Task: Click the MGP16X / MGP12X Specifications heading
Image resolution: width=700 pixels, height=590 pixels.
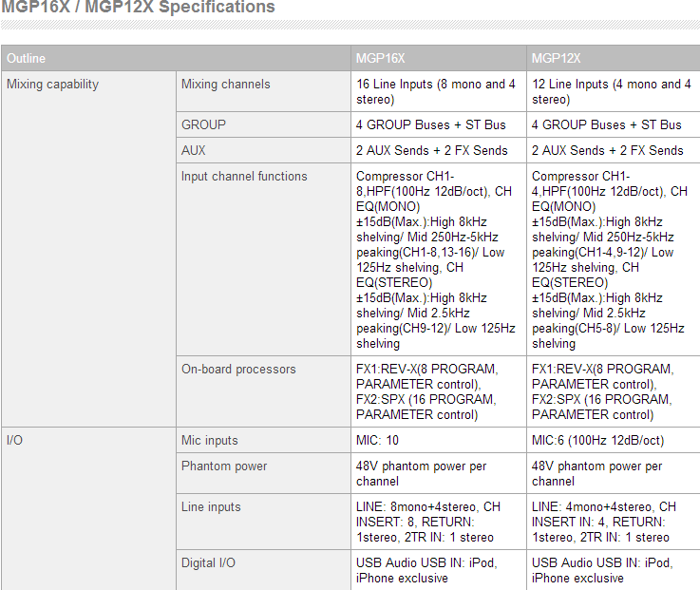Action: click(138, 7)
